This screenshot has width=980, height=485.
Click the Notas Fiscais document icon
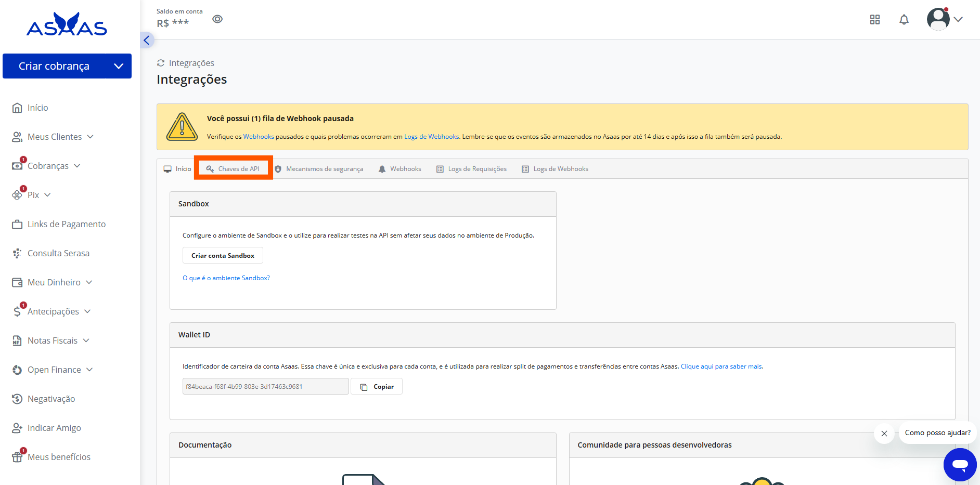[17, 340]
